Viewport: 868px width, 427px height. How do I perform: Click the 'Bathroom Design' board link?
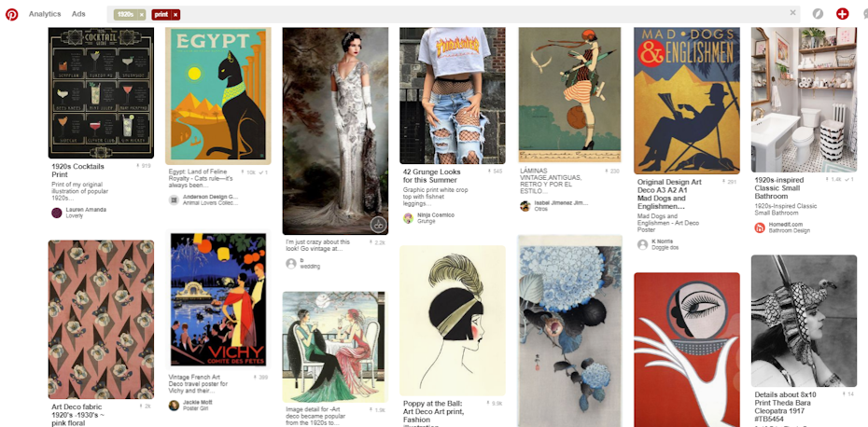[x=787, y=230]
